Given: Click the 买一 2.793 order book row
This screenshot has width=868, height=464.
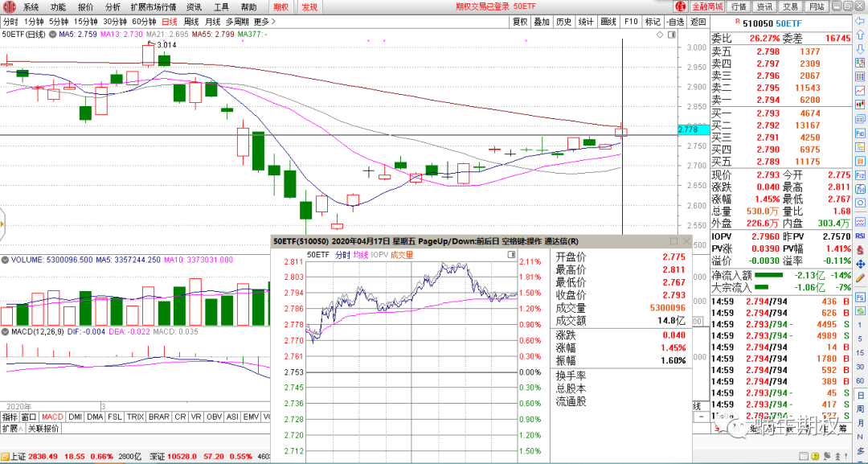Looking at the screenshot, I should (781, 114).
